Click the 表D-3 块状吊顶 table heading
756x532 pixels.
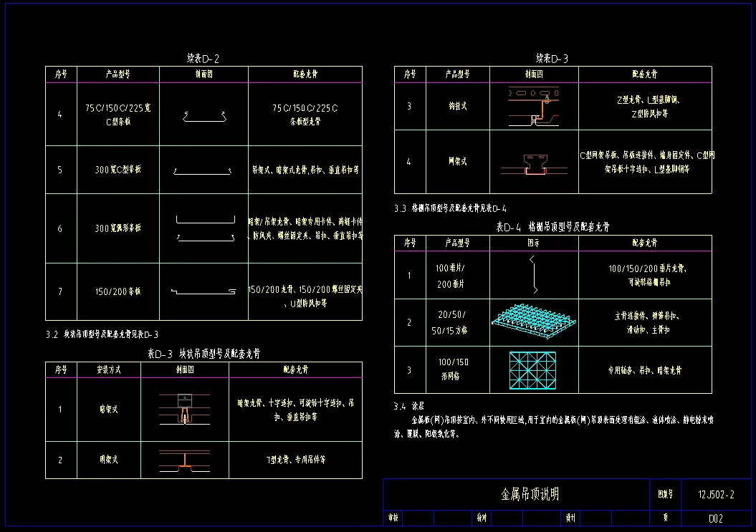point(204,353)
